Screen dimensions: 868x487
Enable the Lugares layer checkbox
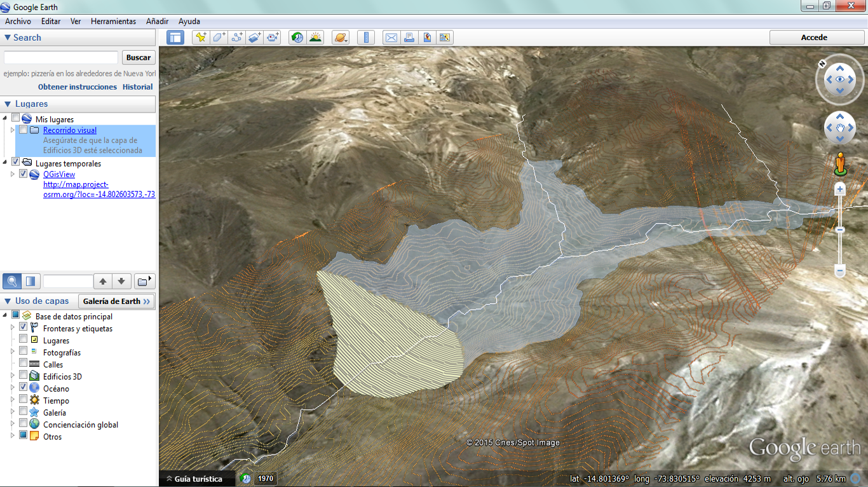click(24, 339)
